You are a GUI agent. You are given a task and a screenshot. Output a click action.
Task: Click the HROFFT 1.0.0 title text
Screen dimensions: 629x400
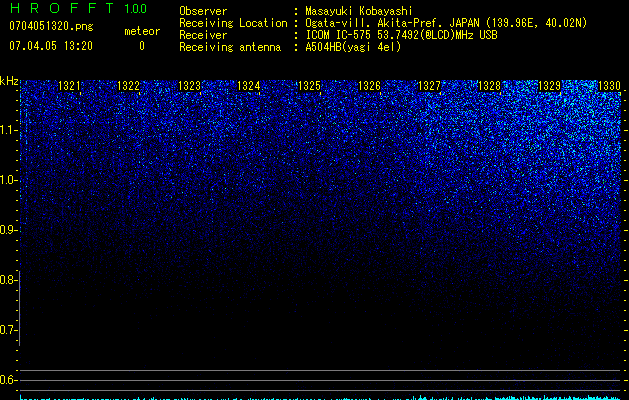pyautogui.click(x=78, y=8)
